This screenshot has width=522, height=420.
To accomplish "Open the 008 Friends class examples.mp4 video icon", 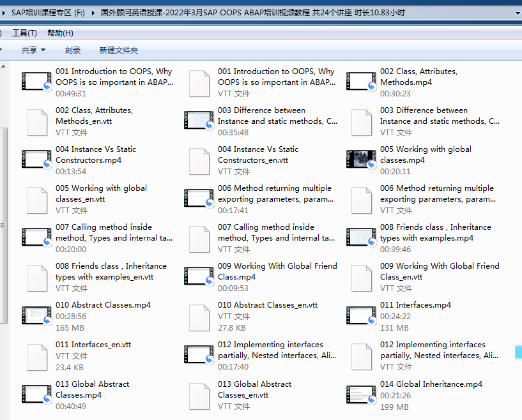I will [361, 237].
